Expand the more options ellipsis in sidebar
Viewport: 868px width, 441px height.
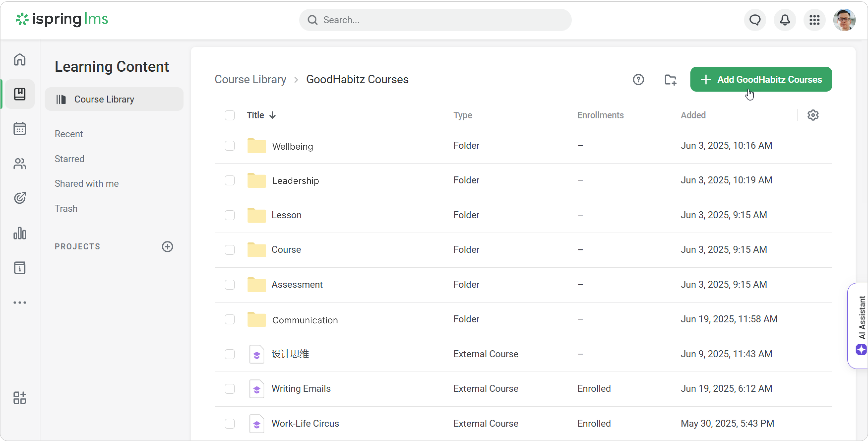20,303
